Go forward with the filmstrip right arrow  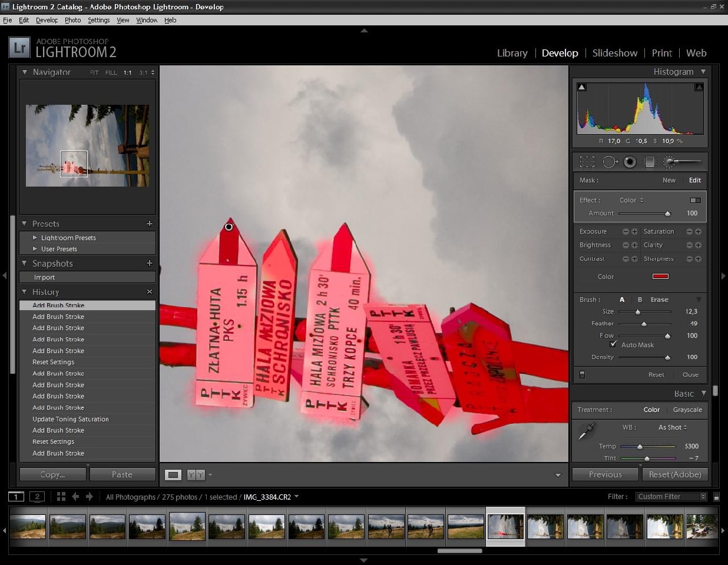pyautogui.click(x=90, y=497)
